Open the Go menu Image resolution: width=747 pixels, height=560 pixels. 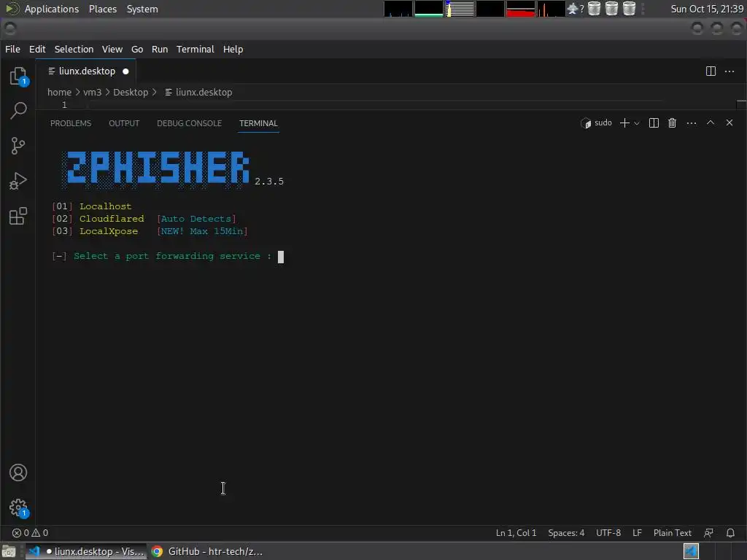click(x=137, y=49)
